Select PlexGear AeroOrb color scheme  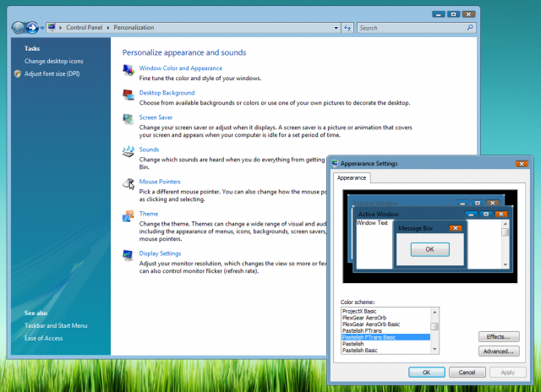385,318
